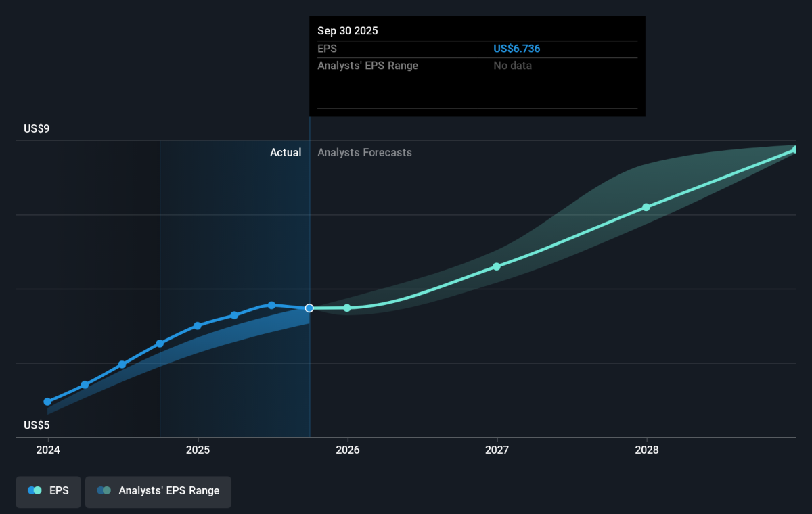Click the 2025 x-axis label

(198, 450)
